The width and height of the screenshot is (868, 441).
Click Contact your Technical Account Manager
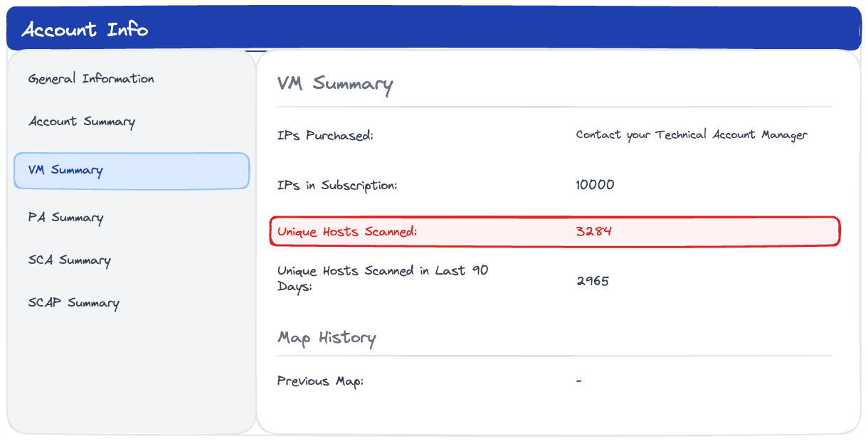tap(692, 134)
